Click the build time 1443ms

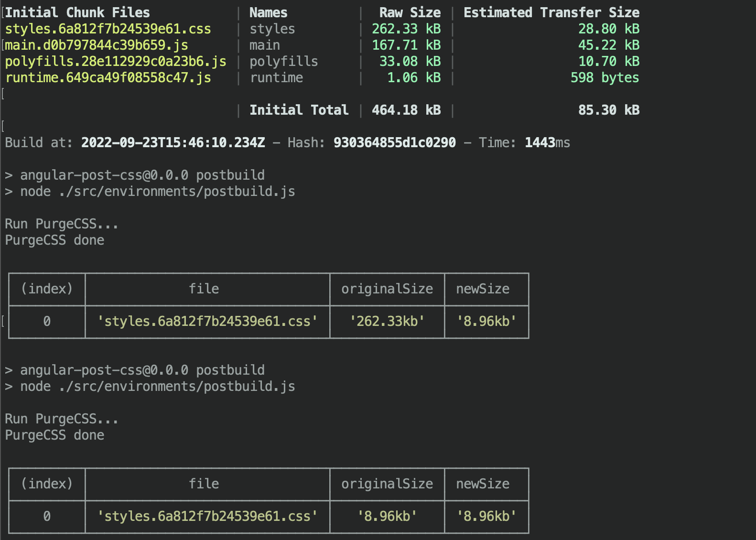(x=548, y=143)
